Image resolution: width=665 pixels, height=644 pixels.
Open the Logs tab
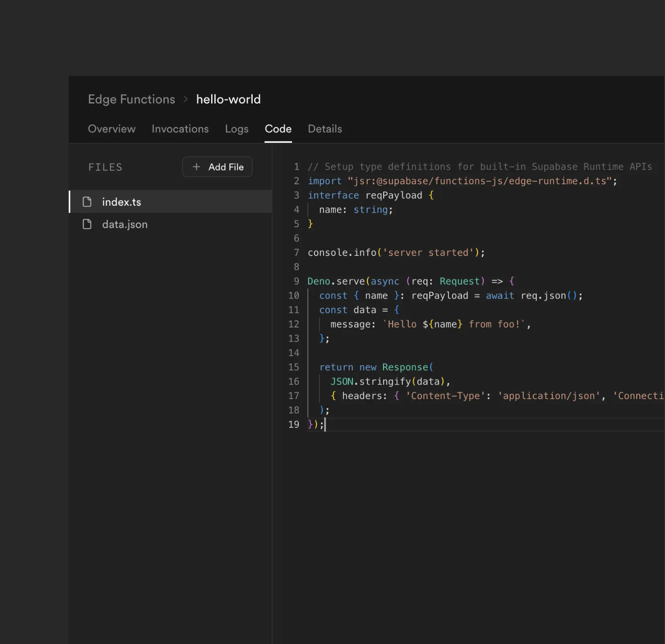point(237,129)
